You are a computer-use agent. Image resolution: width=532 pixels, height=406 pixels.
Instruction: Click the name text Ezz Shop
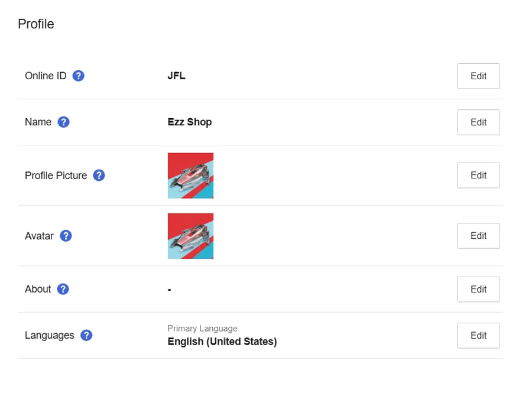coord(190,122)
